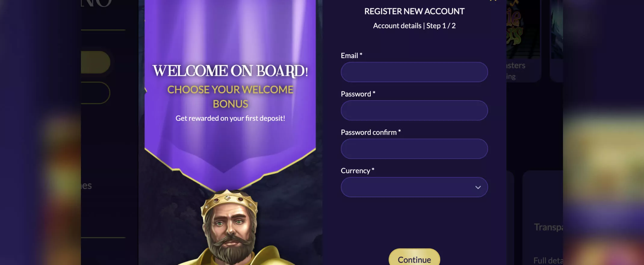Viewport: 644px width, 265px height.
Task: Close the registration dialog with X
Action: click(x=493, y=1)
